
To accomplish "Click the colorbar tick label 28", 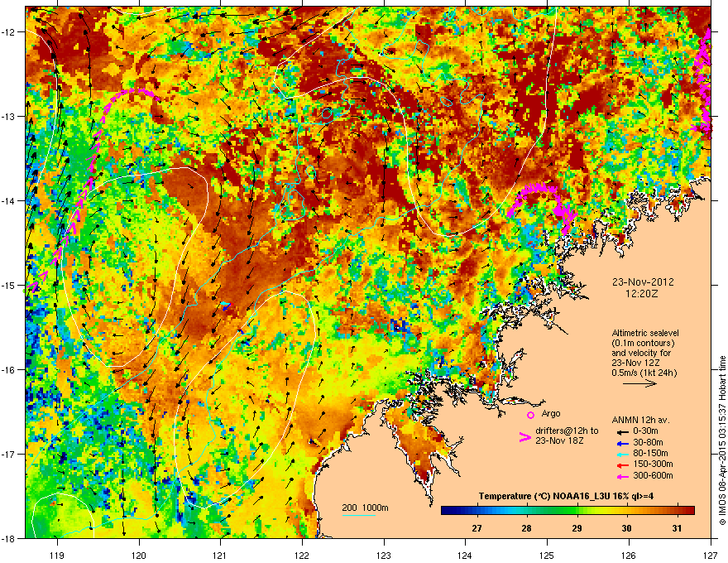I will point(526,528).
